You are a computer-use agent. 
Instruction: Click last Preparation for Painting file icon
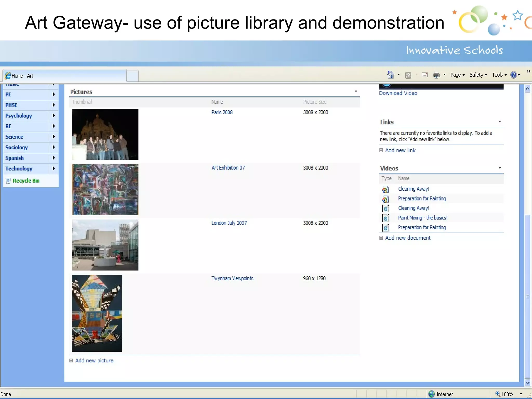click(x=385, y=228)
